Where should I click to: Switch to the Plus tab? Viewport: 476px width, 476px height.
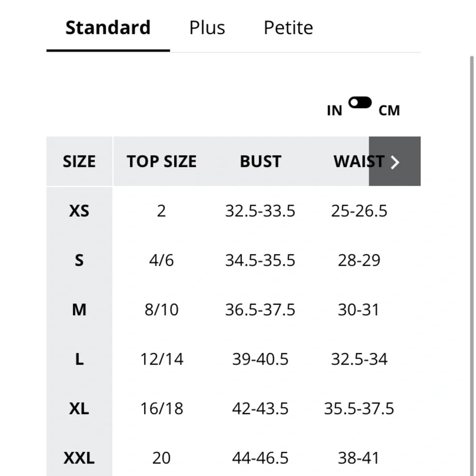(x=207, y=28)
